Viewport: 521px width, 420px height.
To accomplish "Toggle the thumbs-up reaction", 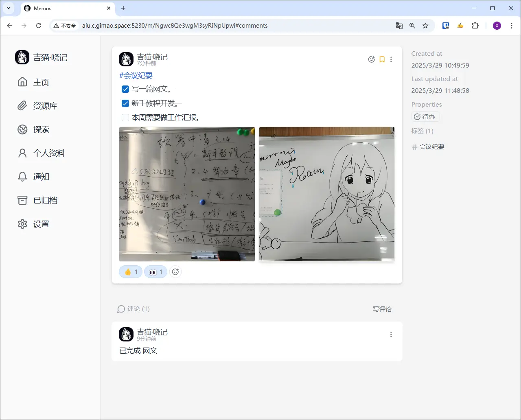I will (x=131, y=272).
